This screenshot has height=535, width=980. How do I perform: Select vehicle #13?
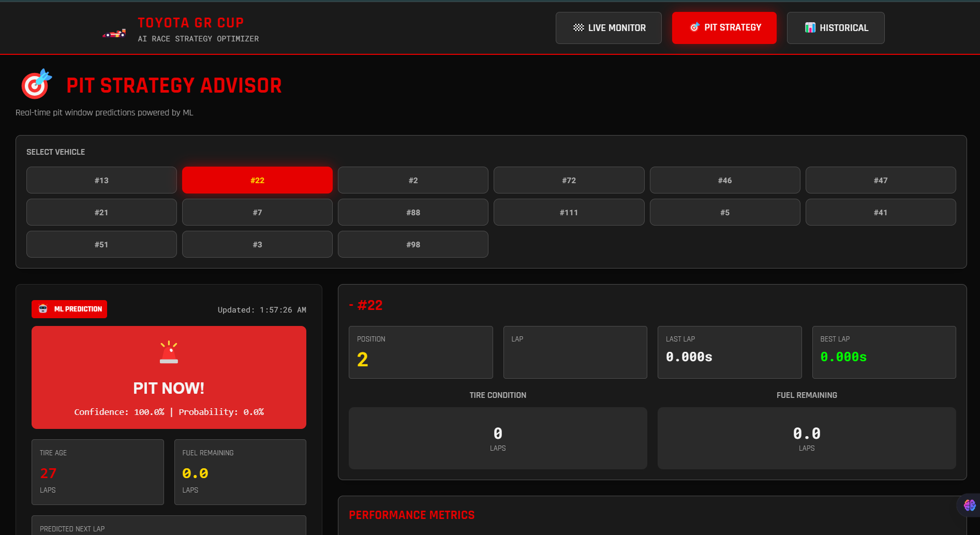point(101,180)
